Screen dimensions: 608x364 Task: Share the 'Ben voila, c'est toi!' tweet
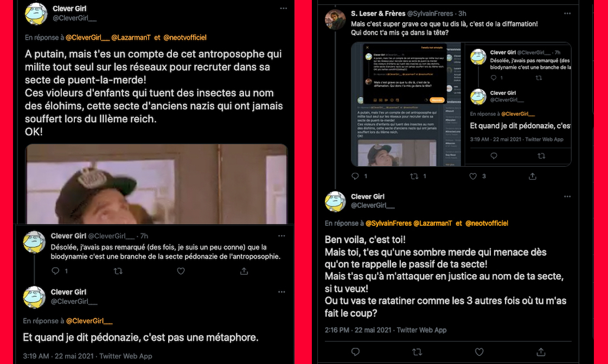click(x=541, y=352)
